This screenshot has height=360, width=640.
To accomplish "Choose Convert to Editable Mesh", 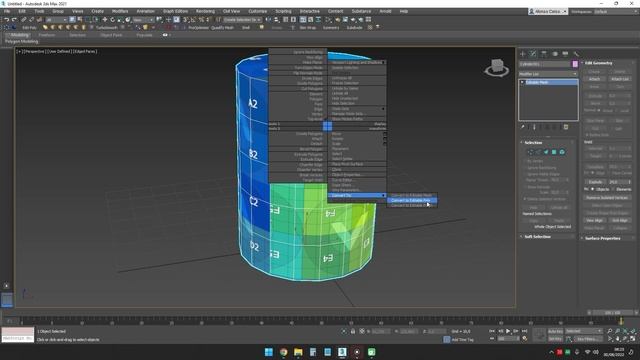I will tap(411, 195).
